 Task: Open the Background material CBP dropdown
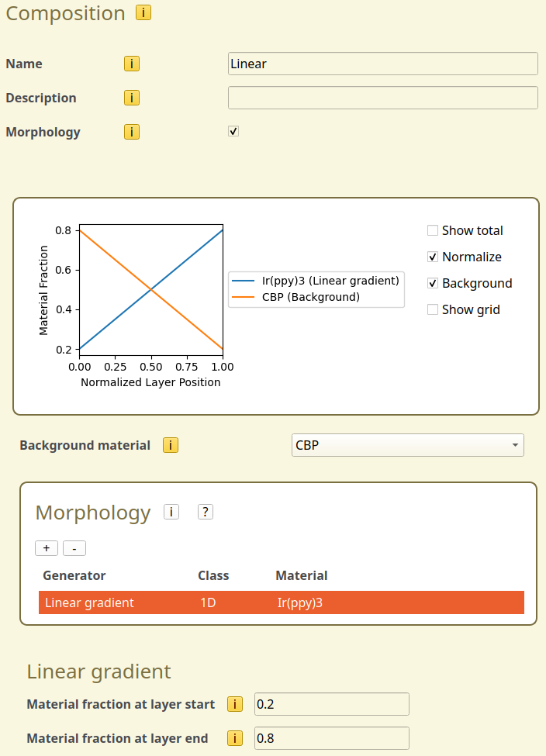407,445
